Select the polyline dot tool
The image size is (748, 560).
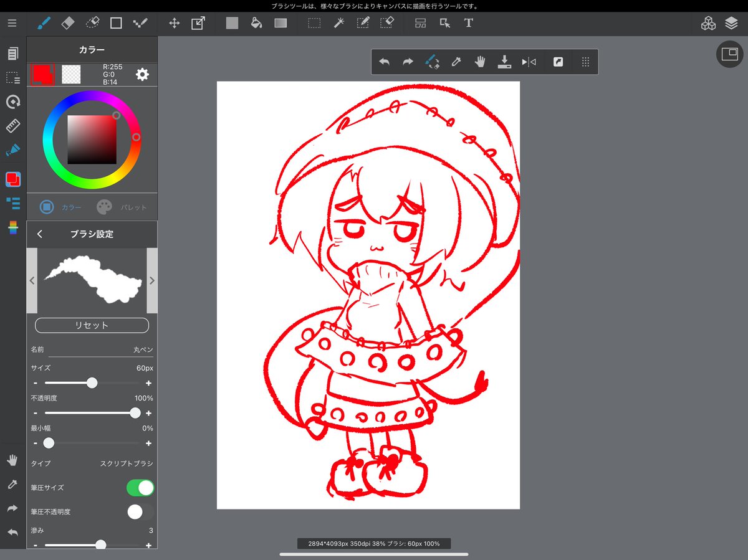click(x=140, y=23)
